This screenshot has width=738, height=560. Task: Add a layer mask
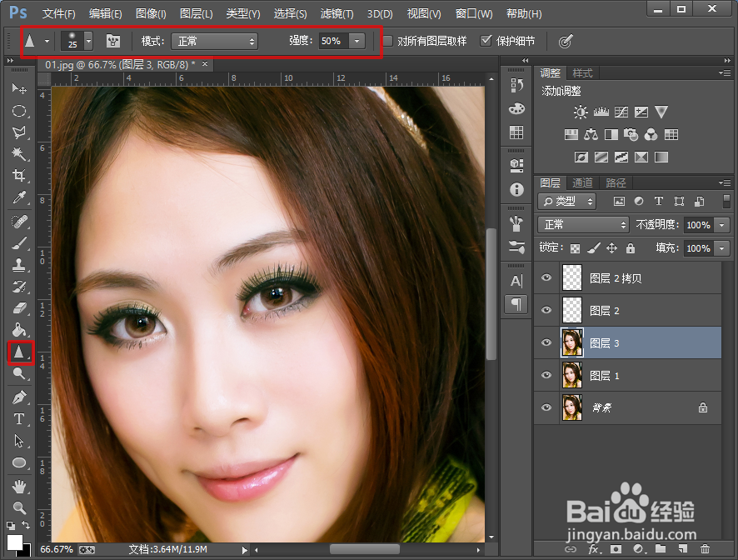point(616,548)
